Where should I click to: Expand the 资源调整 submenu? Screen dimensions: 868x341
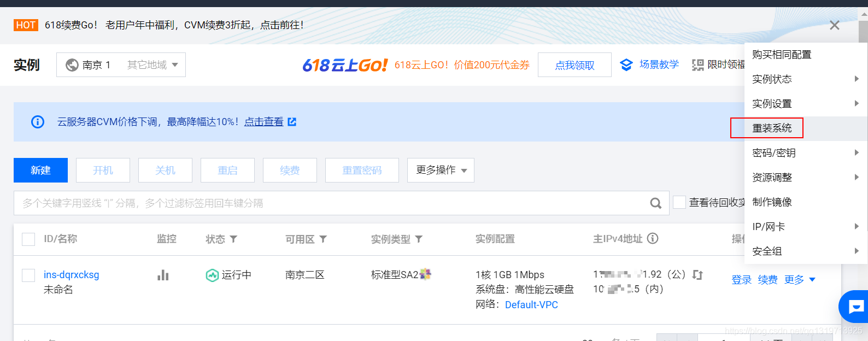[806, 178]
